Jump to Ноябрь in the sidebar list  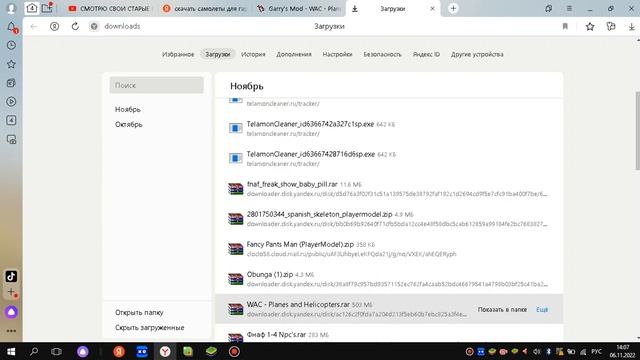coord(128,109)
